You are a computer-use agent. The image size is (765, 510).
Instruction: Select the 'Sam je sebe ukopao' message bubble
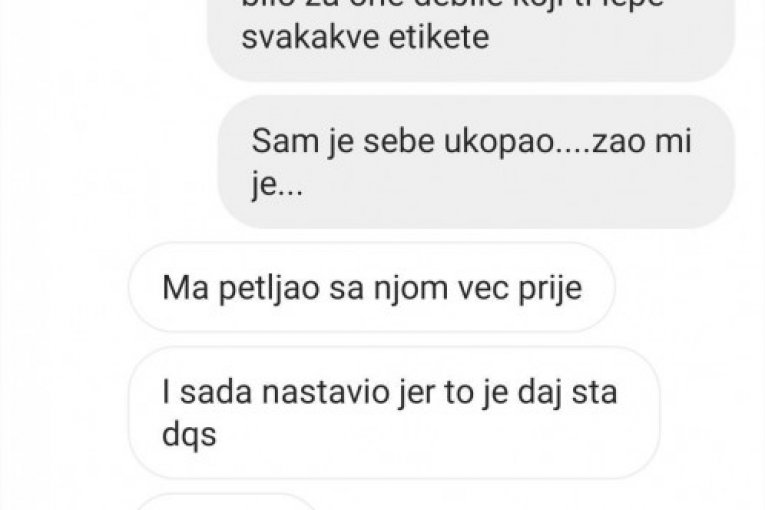click(x=476, y=162)
